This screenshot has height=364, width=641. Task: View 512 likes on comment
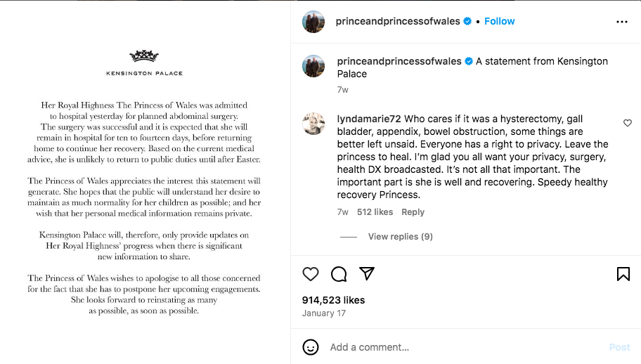tap(375, 212)
